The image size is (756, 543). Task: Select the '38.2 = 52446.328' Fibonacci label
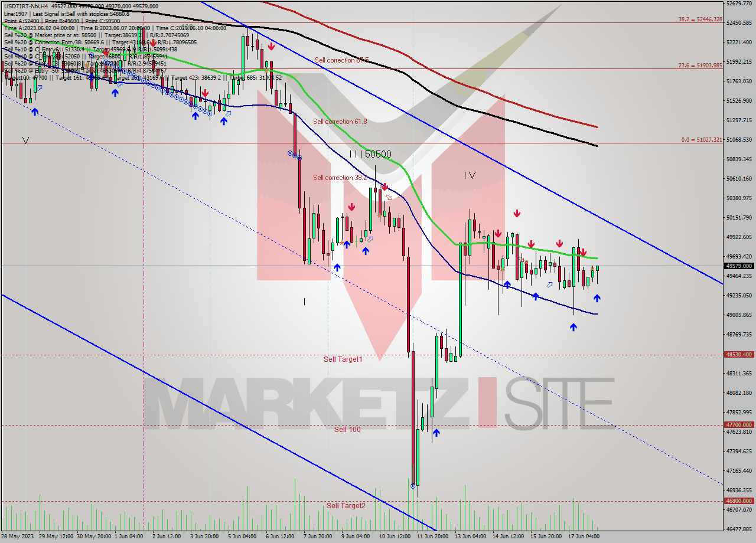point(700,19)
